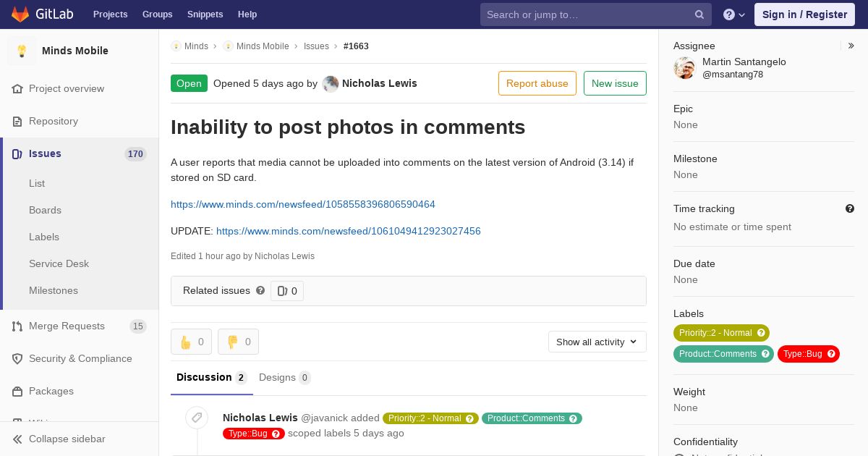Click the Issues sidebar icon

click(x=17, y=154)
